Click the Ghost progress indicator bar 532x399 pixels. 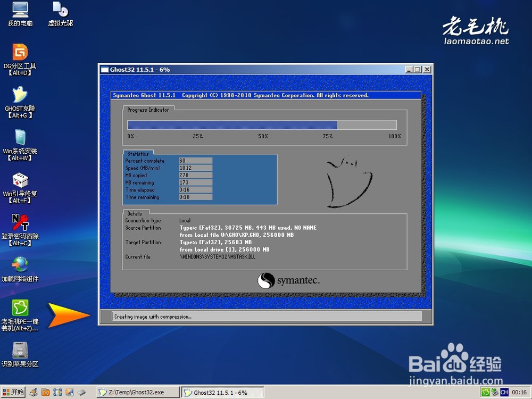coord(262,125)
